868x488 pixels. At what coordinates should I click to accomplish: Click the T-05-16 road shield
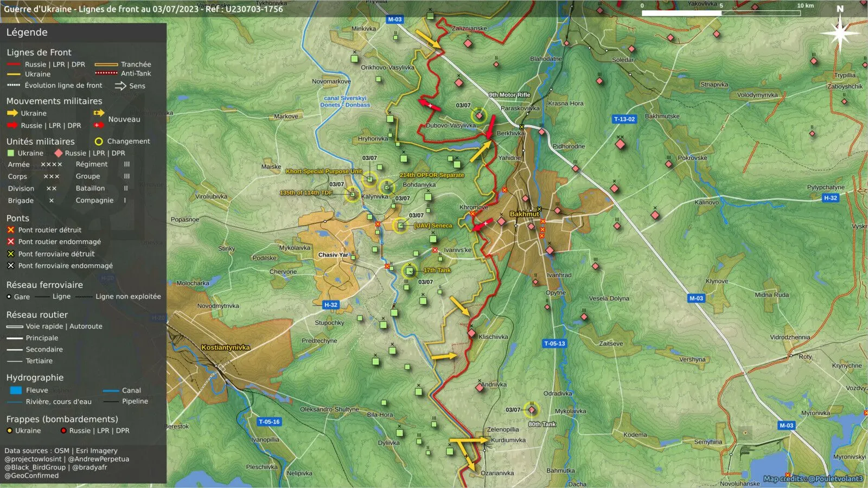269,422
